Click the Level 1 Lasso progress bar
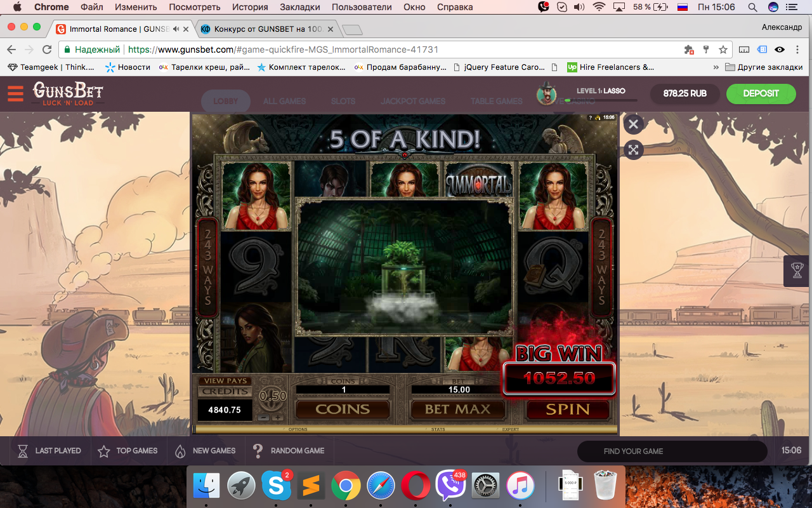 [x=600, y=100]
